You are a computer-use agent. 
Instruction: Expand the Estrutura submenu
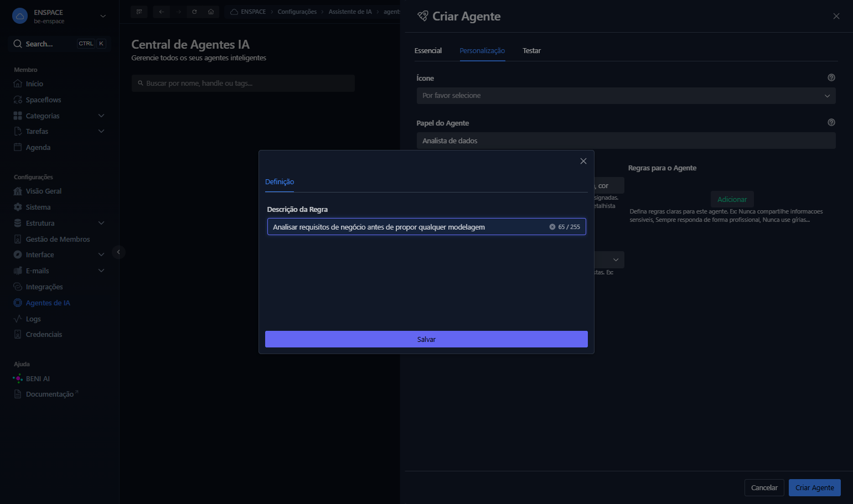[x=101, y=223]
